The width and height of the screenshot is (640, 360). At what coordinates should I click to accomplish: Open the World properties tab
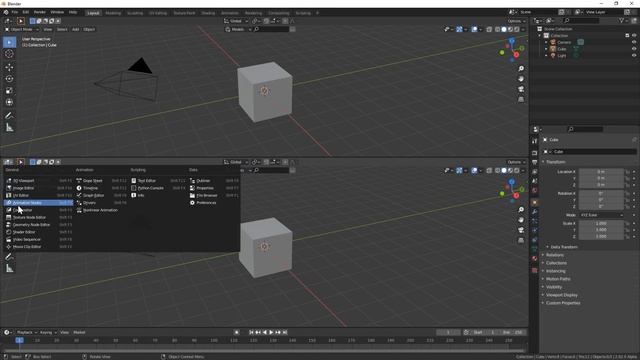535,191
